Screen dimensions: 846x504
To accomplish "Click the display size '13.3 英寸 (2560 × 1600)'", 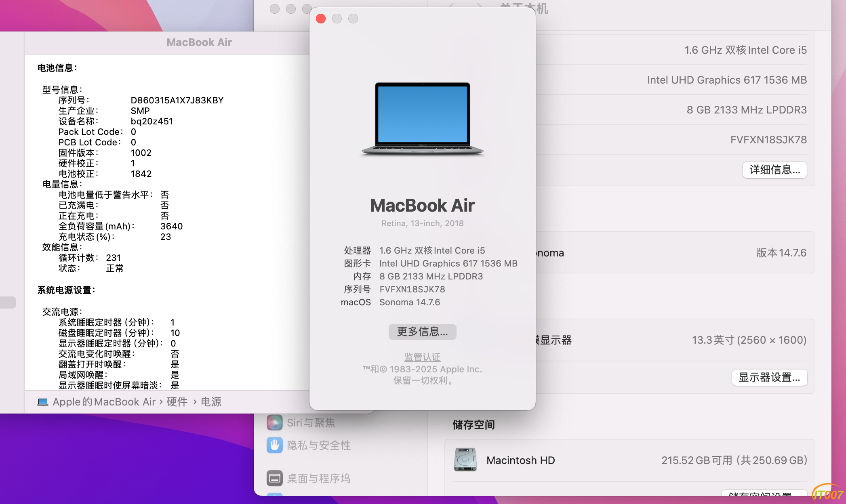I will [749, 340].
